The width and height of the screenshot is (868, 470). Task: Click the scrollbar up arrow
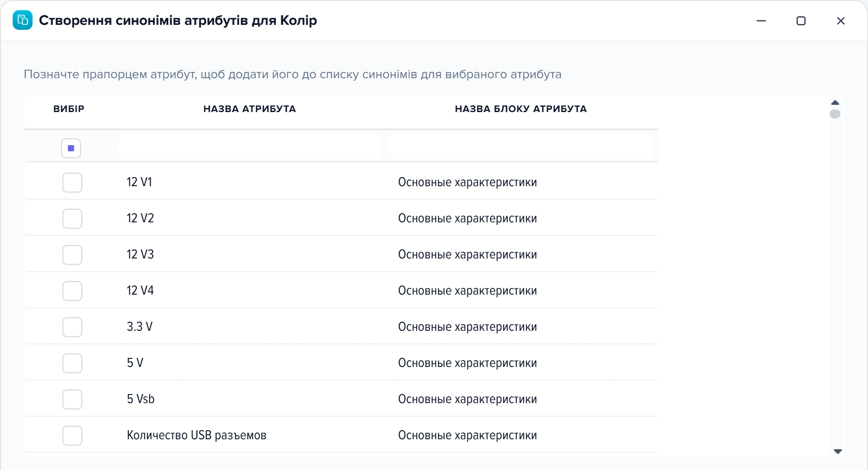pyautogui.click(x=835, y=103)
